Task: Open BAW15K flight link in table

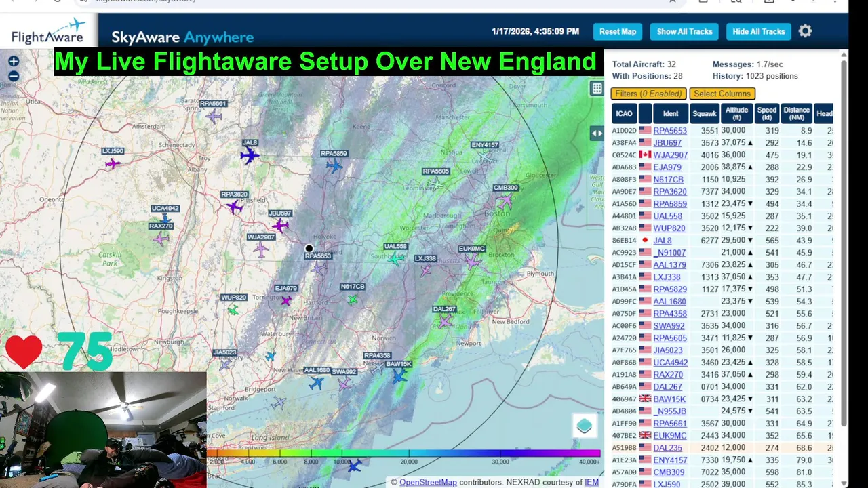Action: click(669, 399)
